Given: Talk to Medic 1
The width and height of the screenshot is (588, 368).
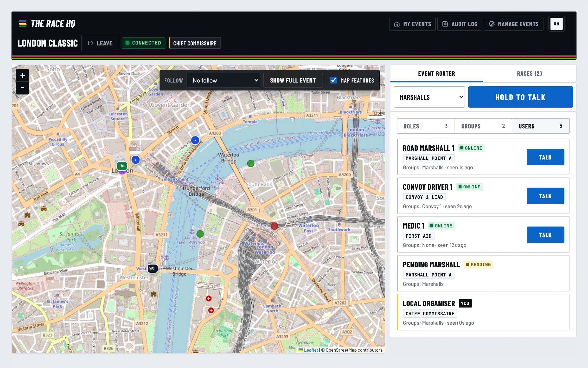Looking at the screenshot, I should click(x=545, y=235).
